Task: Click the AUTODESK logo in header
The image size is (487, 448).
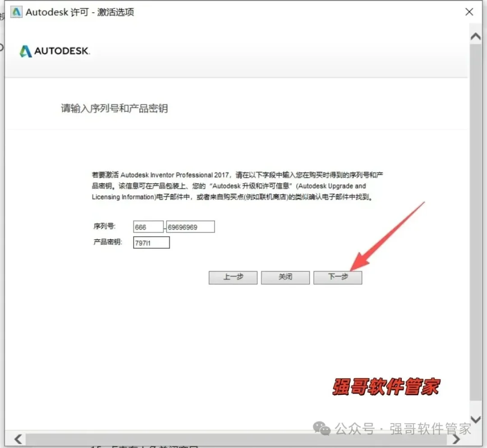Action: tap(55, 51)
